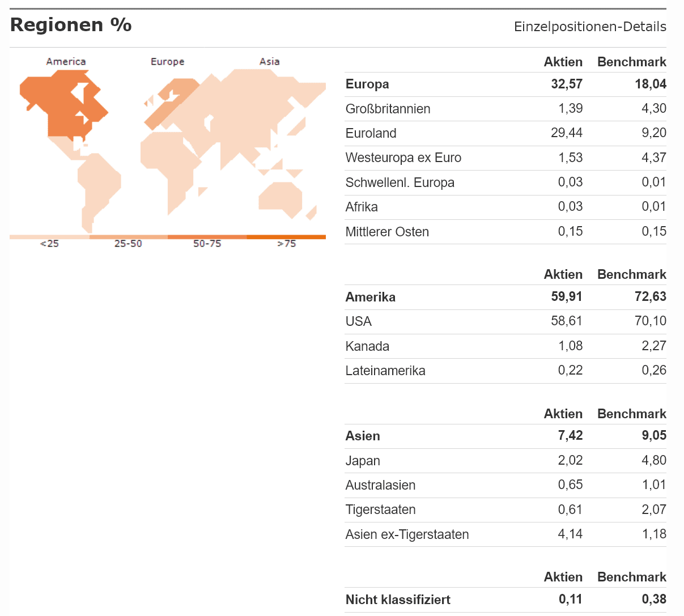This screenshot has width=684, height=616.
Task: Click the >75 legend color bar
Action: tap(286, 237)
